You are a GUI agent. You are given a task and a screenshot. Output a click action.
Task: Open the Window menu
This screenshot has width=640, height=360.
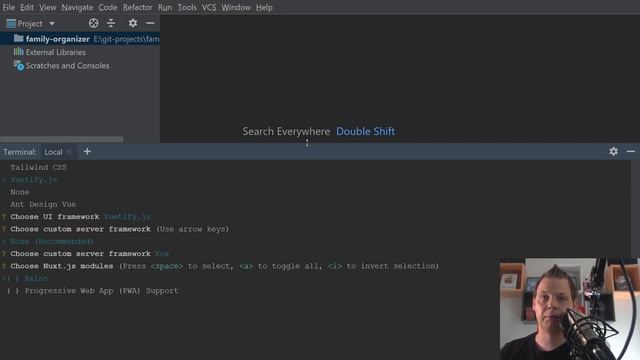[236, 7]
